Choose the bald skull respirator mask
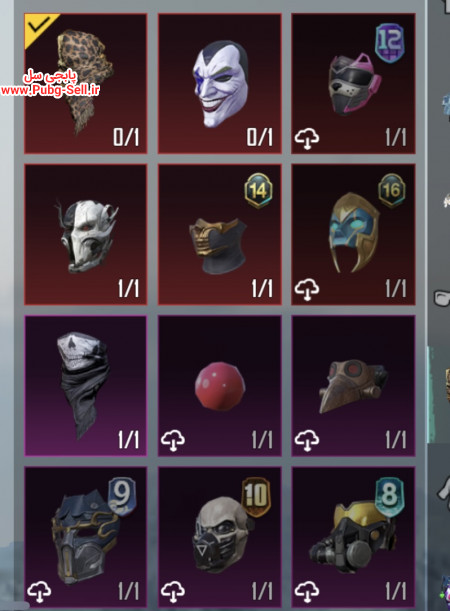 coord(219,537)
